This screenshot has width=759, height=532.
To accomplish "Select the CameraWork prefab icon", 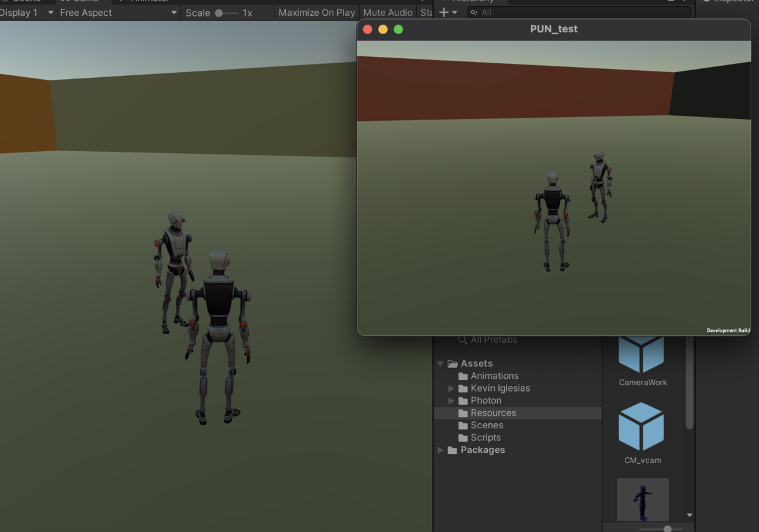I will 641,354.
